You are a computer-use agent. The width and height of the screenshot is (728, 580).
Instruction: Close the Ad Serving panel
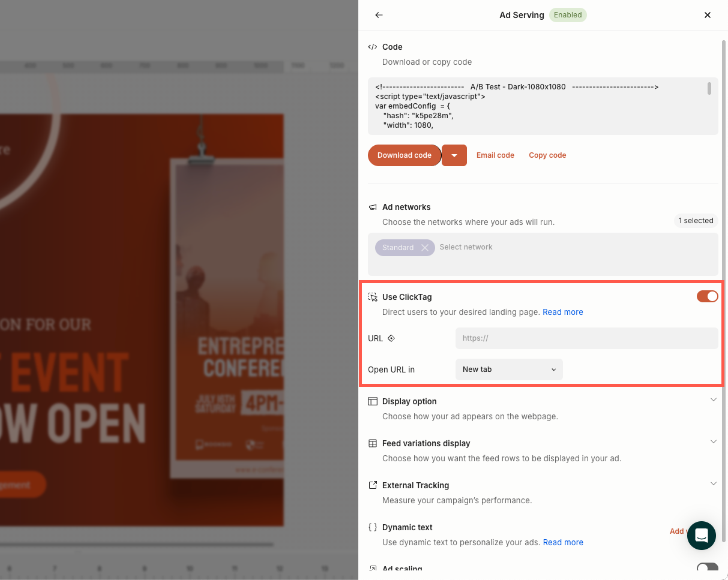[708, 15]
